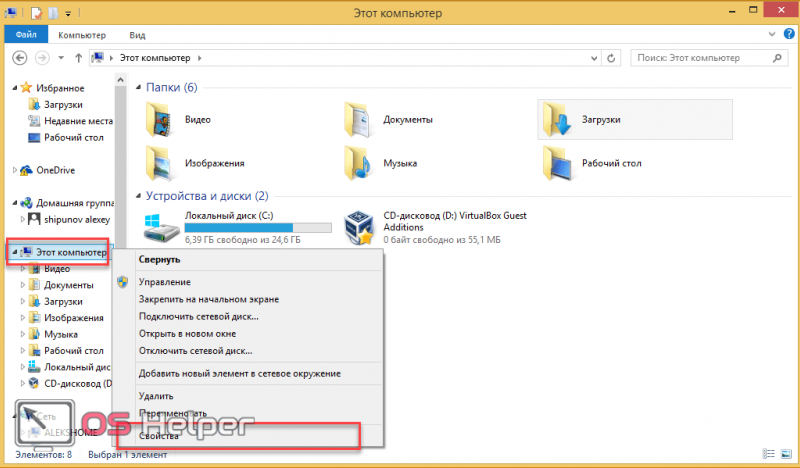Choose Открыть в новом окне
This screenshot has width=800, height=468.
249,334
